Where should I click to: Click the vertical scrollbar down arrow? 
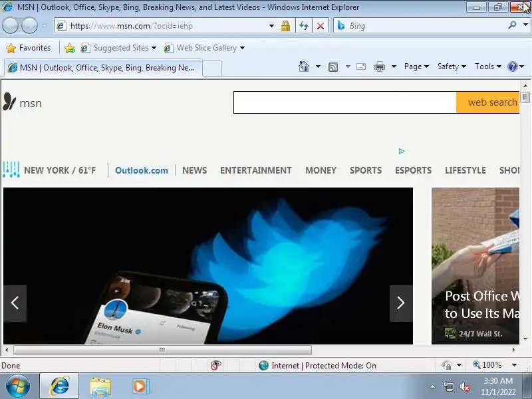coord(525,338)
